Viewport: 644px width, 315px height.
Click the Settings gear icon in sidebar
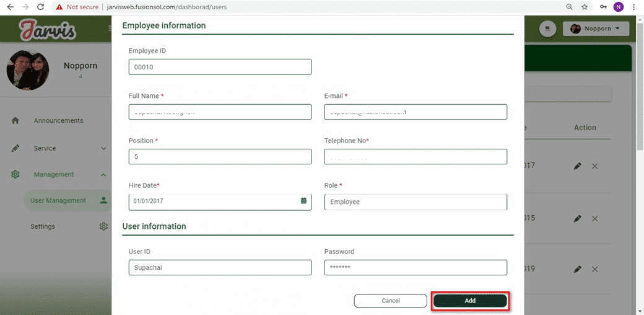103,227
